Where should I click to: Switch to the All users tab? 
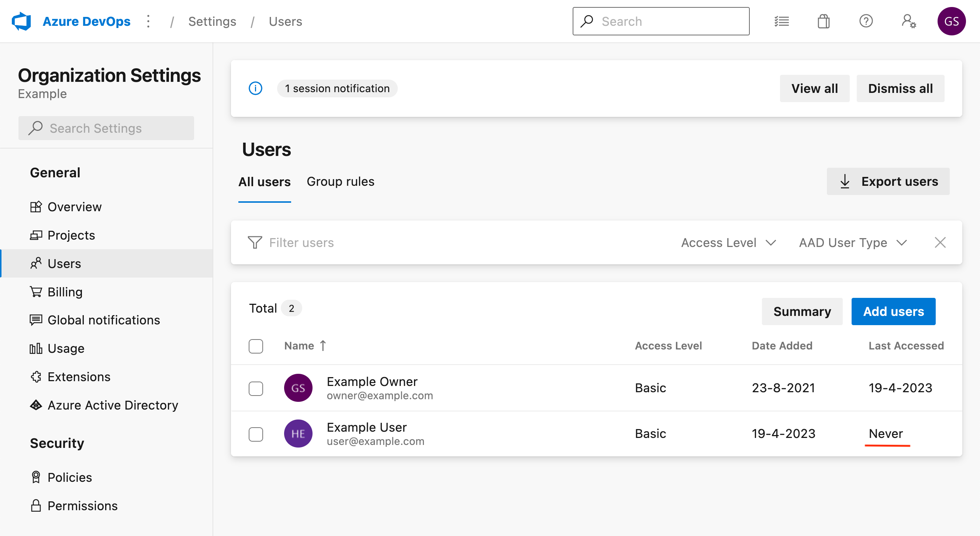265,182
